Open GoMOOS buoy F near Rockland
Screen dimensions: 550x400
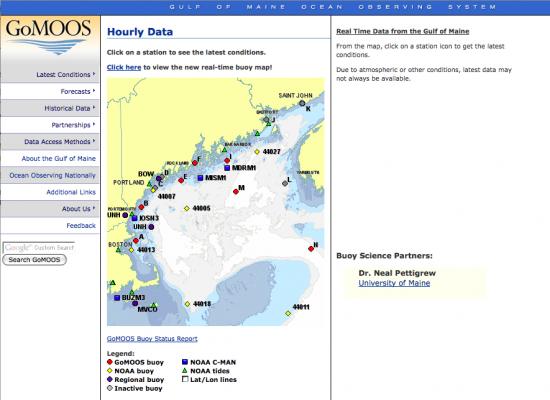click(195, 163)
